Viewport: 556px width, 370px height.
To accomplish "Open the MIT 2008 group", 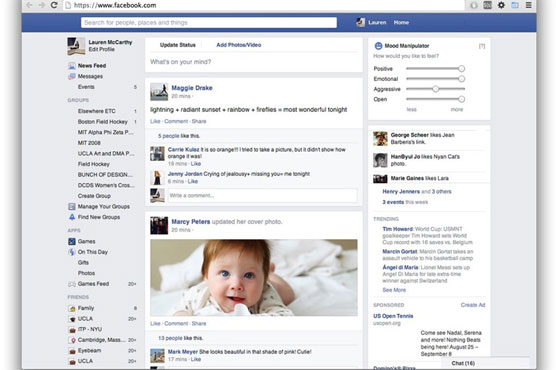I will (x=89, y=143).
